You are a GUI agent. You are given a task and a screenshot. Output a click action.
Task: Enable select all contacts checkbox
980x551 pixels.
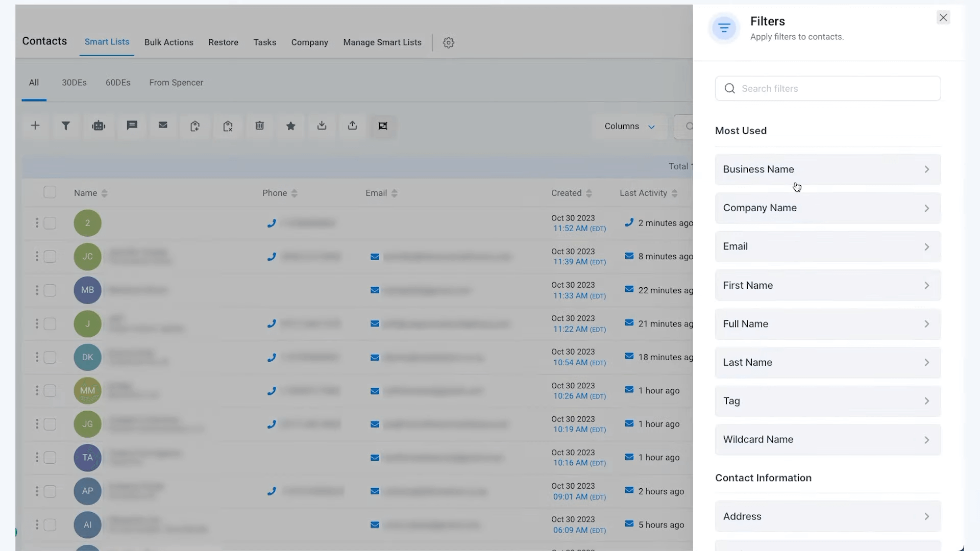50,193
